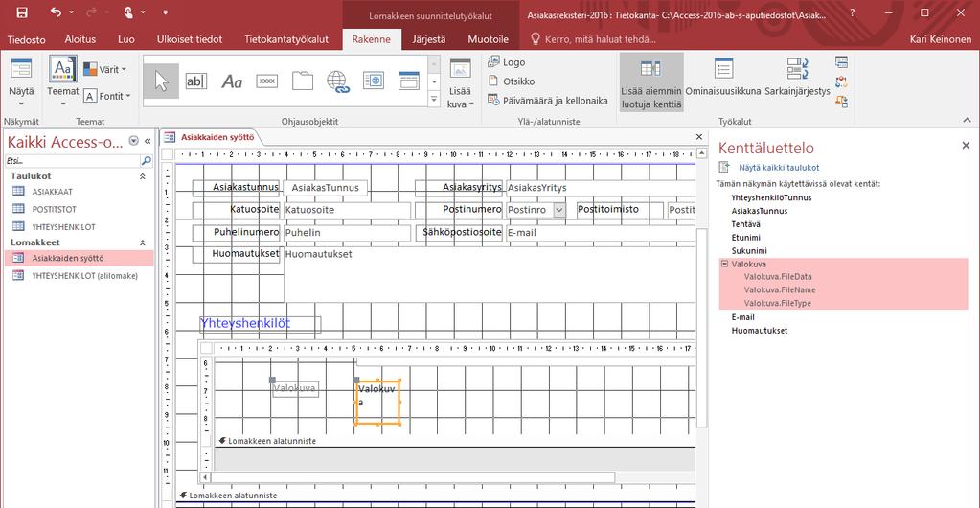Select the command button (xxxx) control
980x508 pixels.
tap(267, 81)
